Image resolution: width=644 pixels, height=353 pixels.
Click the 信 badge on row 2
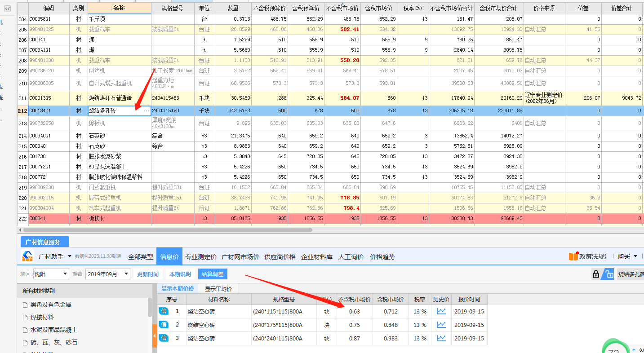tap(164, 324)
